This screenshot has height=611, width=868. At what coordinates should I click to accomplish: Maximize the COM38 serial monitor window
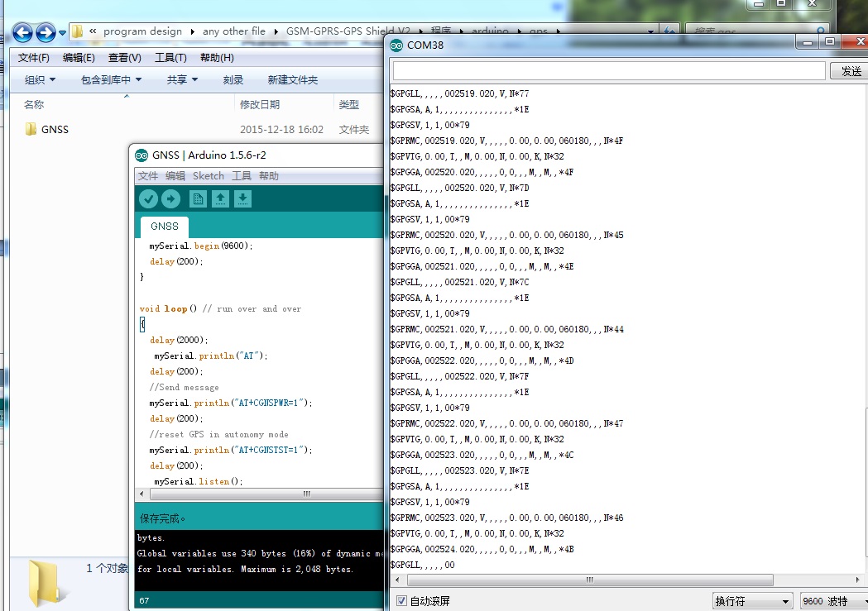pos(829,42)
